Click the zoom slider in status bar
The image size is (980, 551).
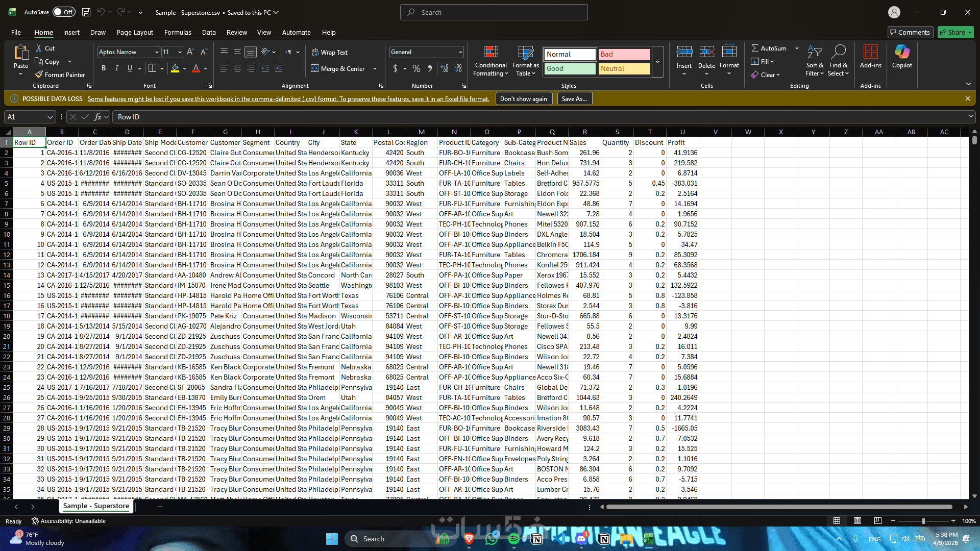tap(923, 521)
